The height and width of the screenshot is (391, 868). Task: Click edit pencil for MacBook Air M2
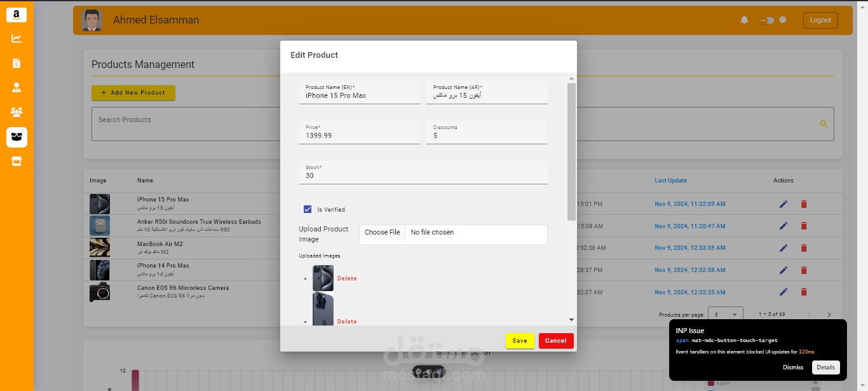coord(783,247)
